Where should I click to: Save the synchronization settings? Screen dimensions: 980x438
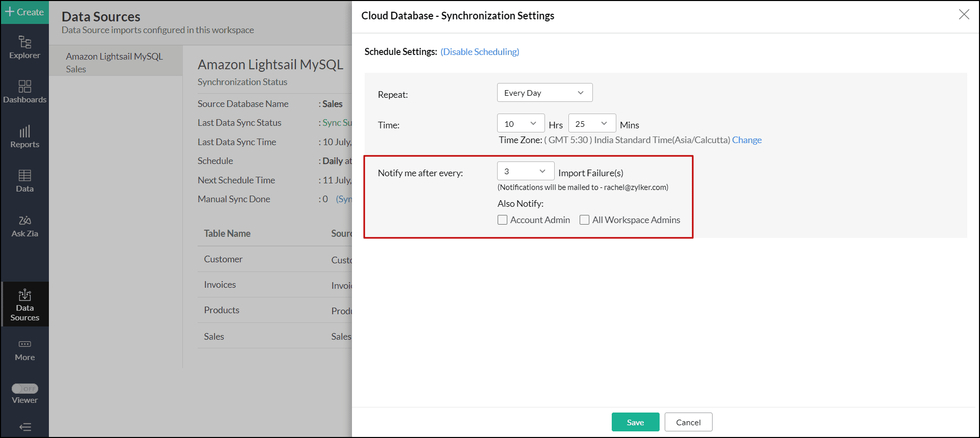tap(635, 422)
